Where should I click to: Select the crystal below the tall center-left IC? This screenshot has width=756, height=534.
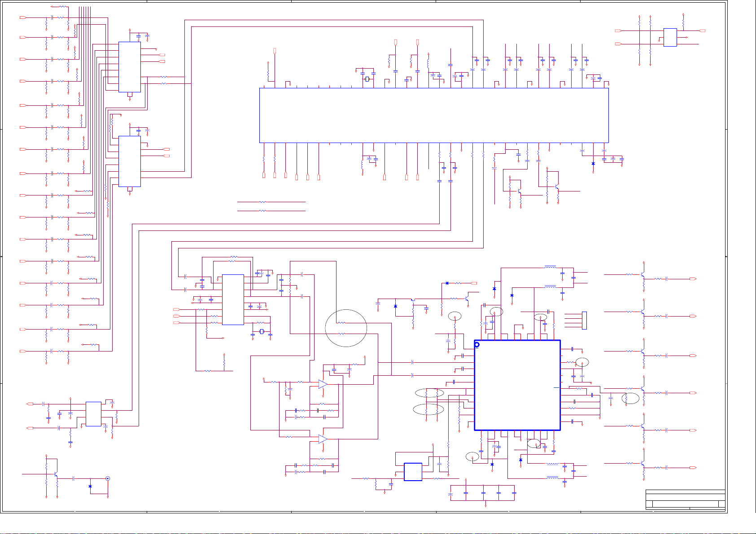(x=261, y=332)
